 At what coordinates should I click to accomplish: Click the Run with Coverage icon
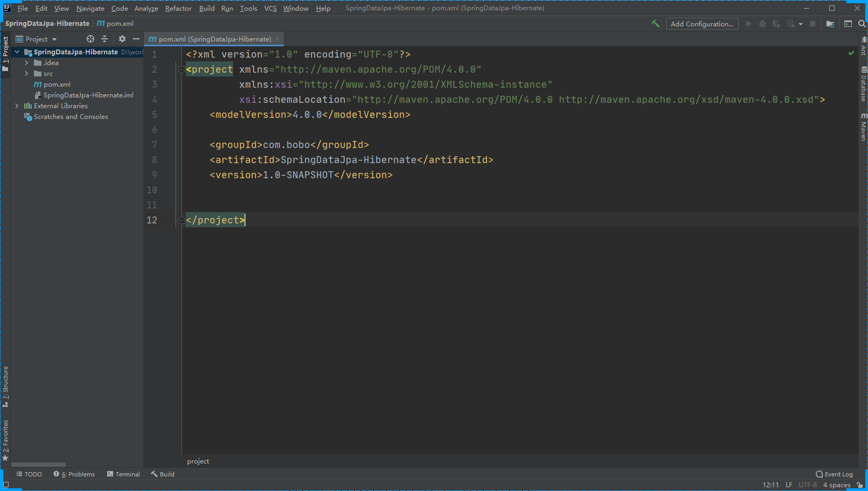tap(776, 24)
